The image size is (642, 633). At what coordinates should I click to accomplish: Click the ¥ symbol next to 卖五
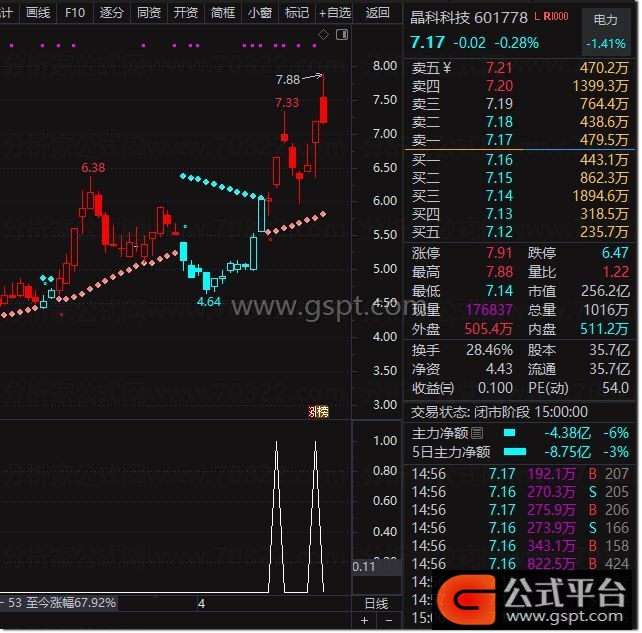(x=447, y=68)
